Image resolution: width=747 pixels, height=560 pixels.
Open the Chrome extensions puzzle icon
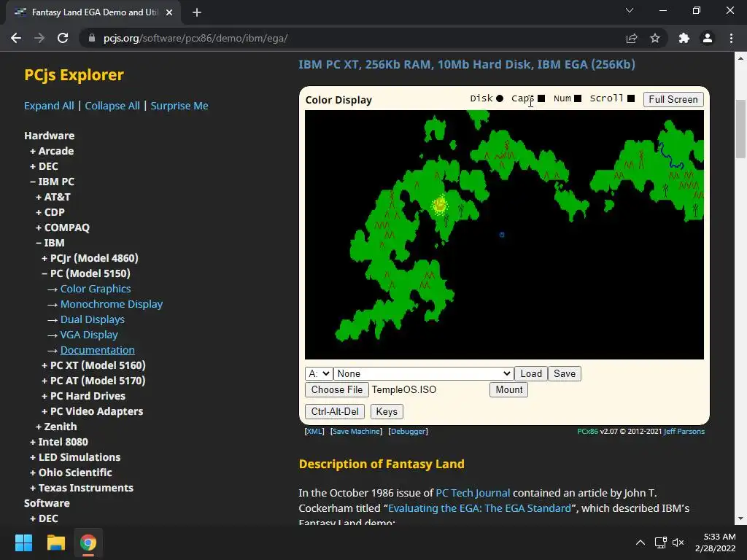684,38
